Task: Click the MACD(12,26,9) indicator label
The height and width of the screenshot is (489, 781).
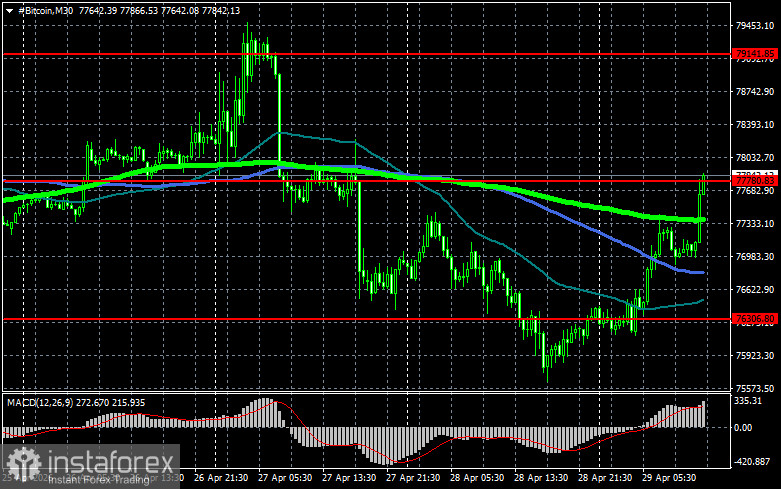Action: pyautogui.click(x=41, y=402)
